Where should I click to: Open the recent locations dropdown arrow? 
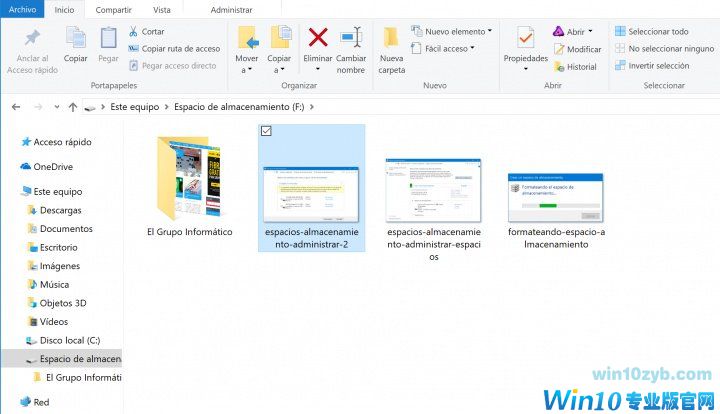point(56,107)
